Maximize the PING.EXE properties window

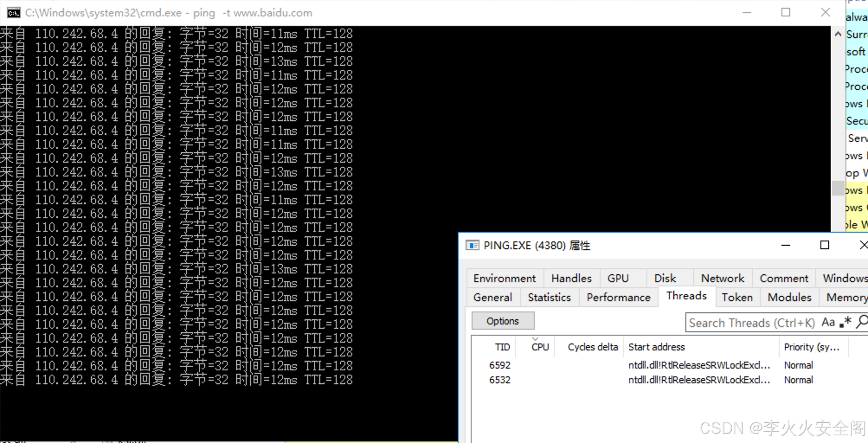[x=825, y=245]
